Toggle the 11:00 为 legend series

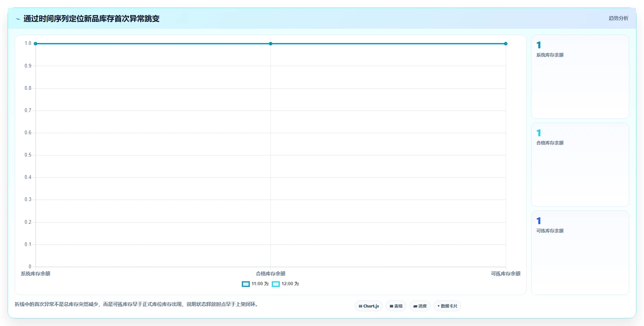point(255,284)
